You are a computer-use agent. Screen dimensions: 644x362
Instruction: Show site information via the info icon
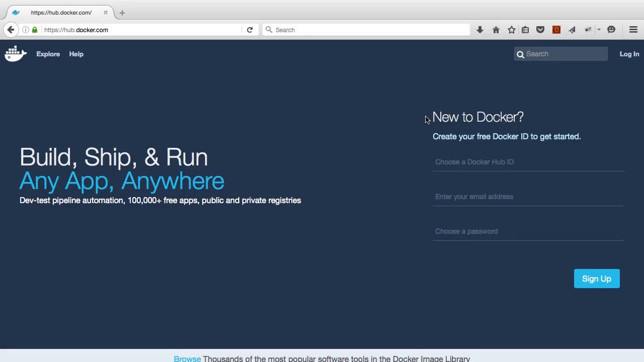pyautogui.click(x=26, y=30)
